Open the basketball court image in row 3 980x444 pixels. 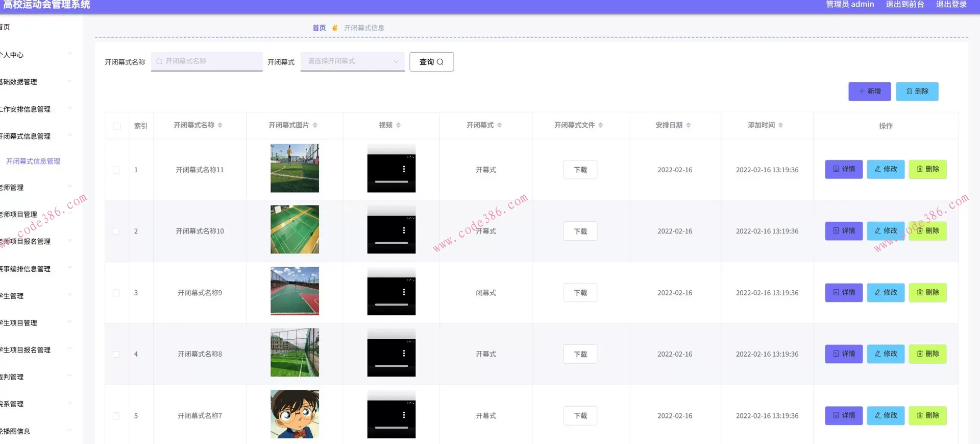(295, 291)
